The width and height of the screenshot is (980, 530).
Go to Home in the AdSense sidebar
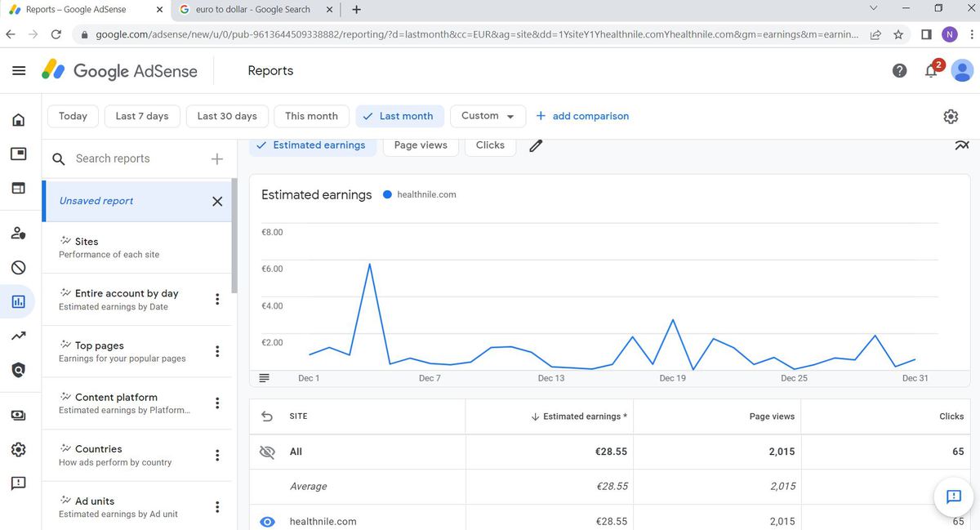(18, 120)
